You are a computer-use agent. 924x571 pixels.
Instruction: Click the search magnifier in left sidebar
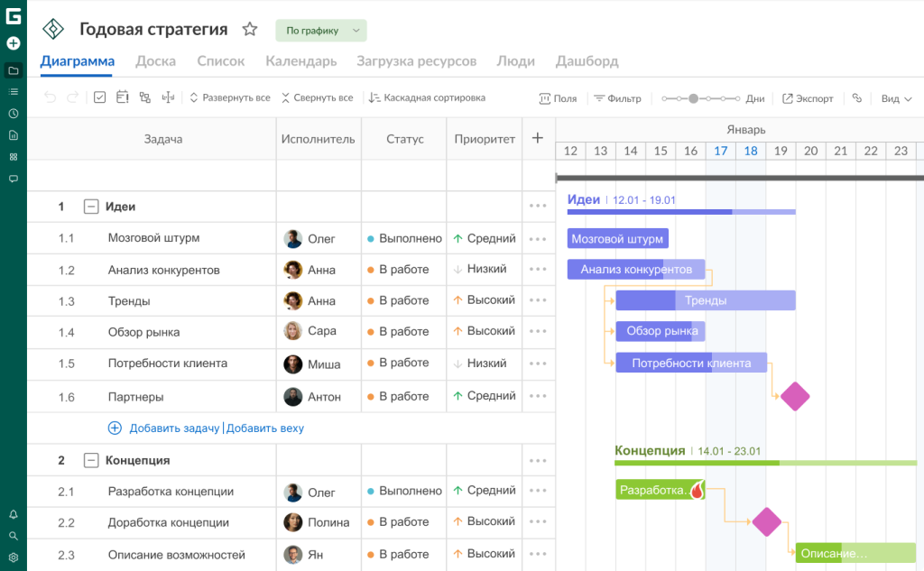pos(13,536)
